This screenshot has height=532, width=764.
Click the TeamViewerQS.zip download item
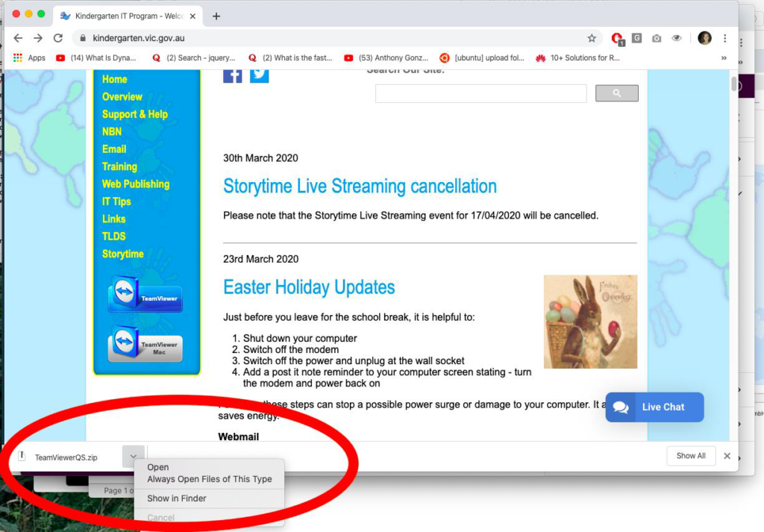pyautogui.click(x=66, y=457)
